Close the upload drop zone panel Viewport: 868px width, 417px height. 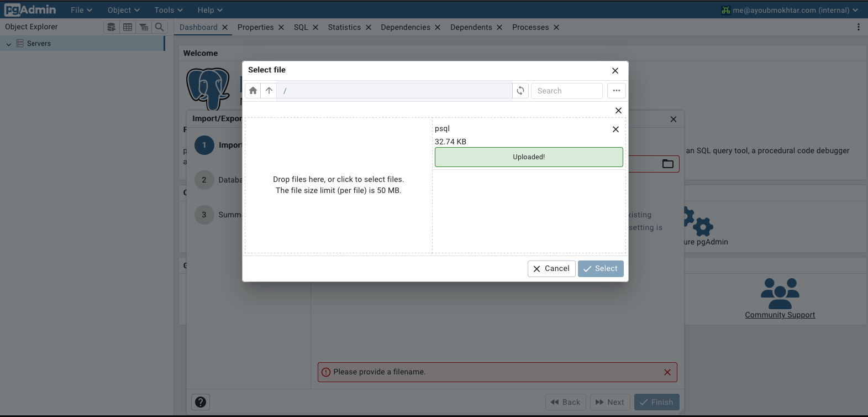point(618,111)
